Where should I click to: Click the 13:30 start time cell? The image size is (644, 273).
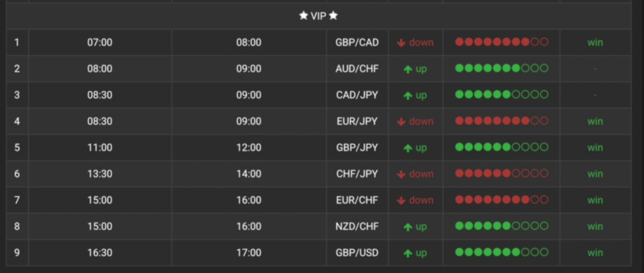[100, 174]
